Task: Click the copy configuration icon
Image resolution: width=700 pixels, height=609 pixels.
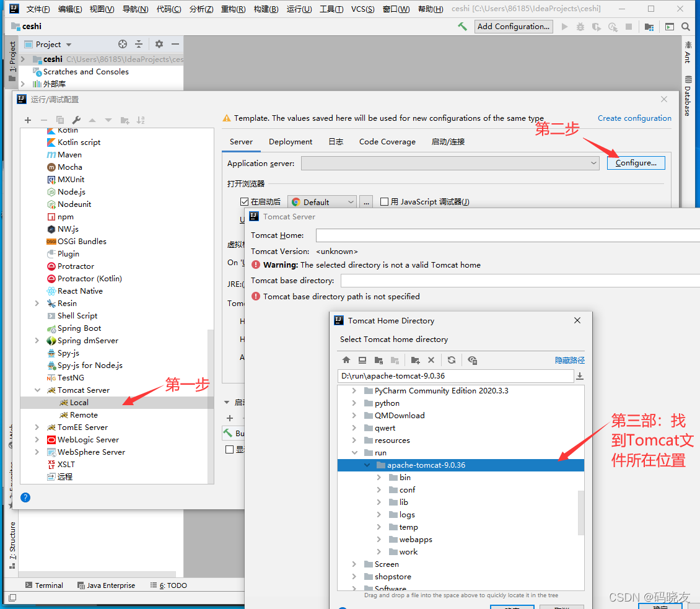Action: (60, 120)
